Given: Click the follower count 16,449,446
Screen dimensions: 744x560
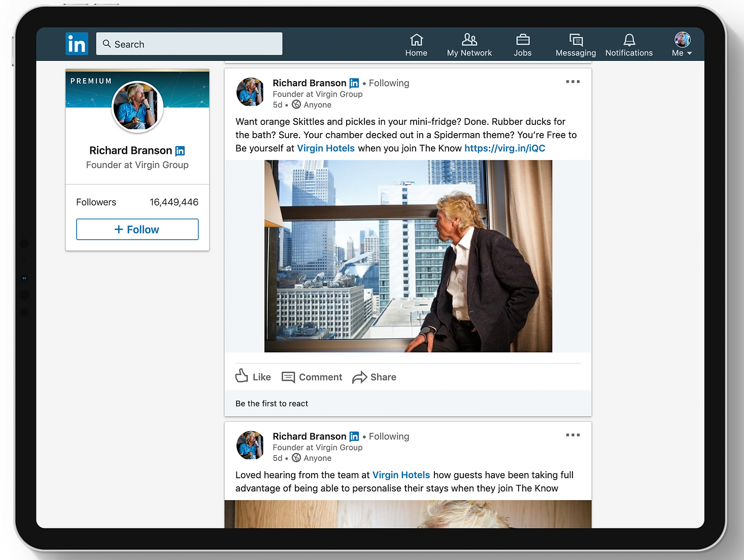Looking at the screenshot, I should [x=174, y=202].
